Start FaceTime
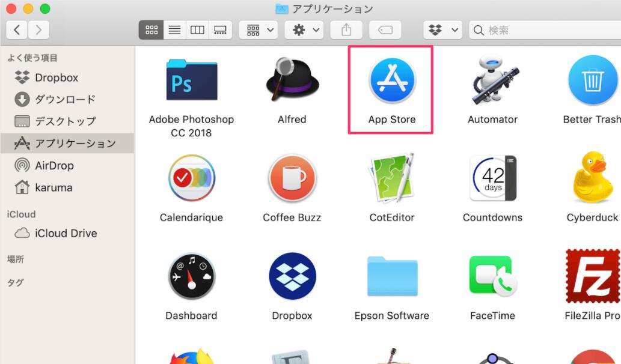 click(x=492, y=276)
